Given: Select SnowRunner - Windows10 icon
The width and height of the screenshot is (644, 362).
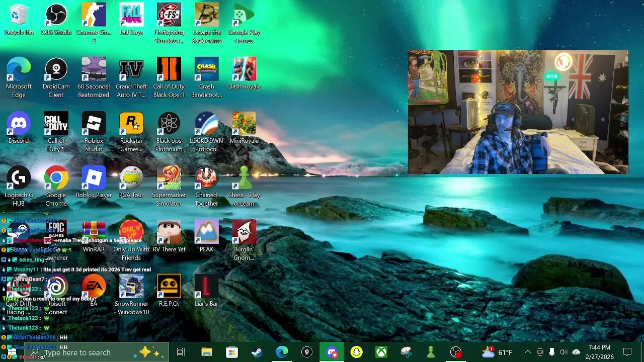Looking at the screenshot, I should click(x=131, y=295).
